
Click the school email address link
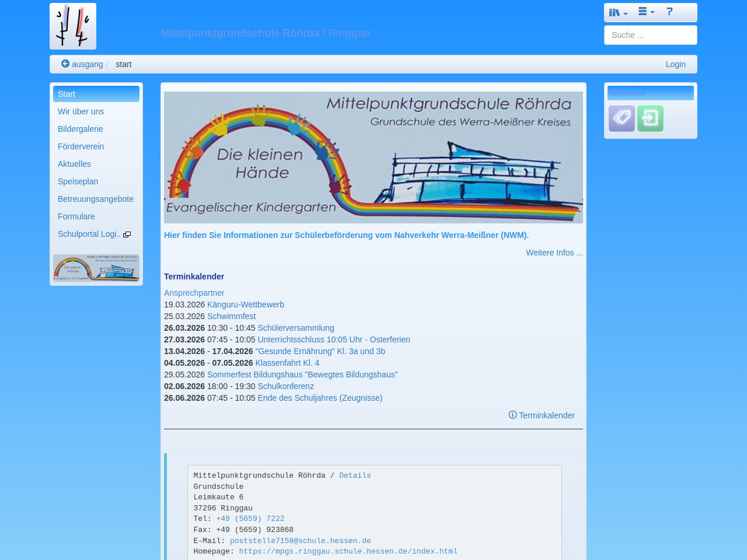[300, 541]
